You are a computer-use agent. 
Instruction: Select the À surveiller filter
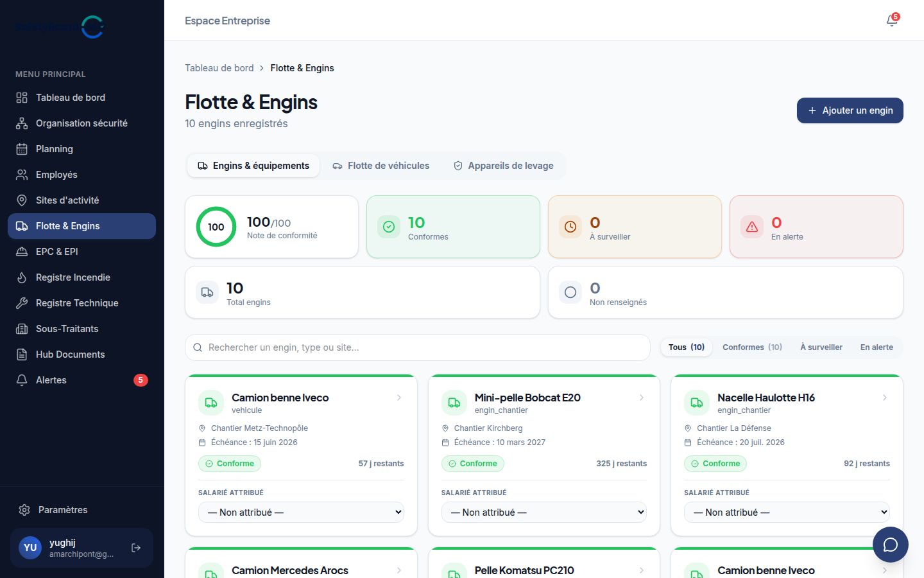(821, 347)
